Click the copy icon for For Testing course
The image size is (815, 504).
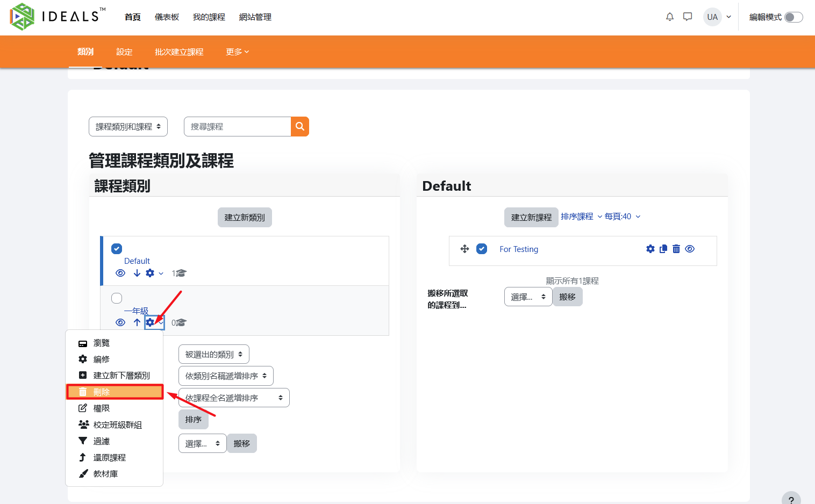click(x=663, y=249)
